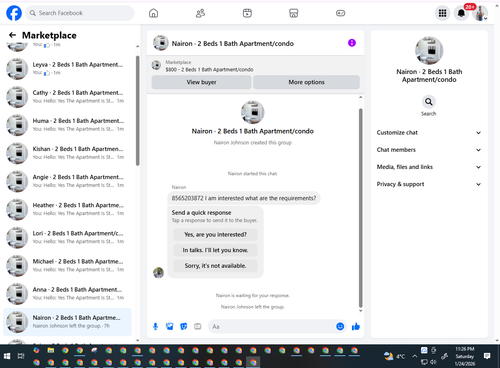Choose a GIF icon in composer
This screenshot has height=368, width=500.
(x=197, y=326)
